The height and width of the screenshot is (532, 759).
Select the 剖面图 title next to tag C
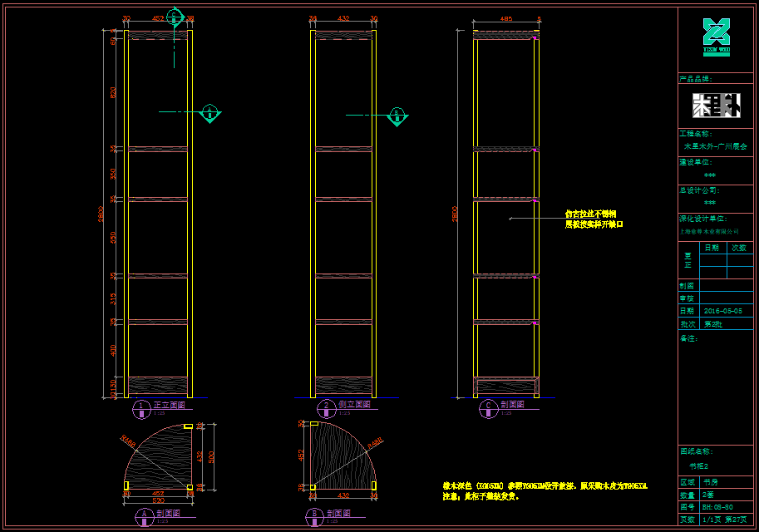[512, 404]
